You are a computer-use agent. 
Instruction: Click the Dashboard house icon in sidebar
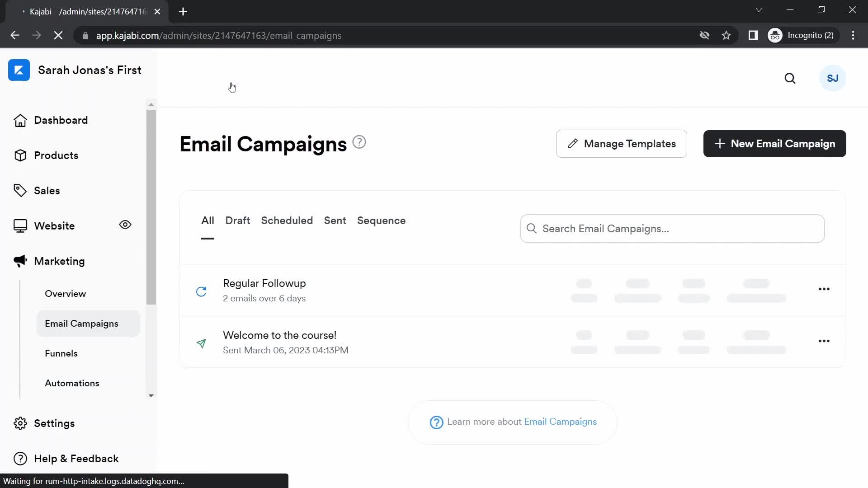[x=20, y=120]
